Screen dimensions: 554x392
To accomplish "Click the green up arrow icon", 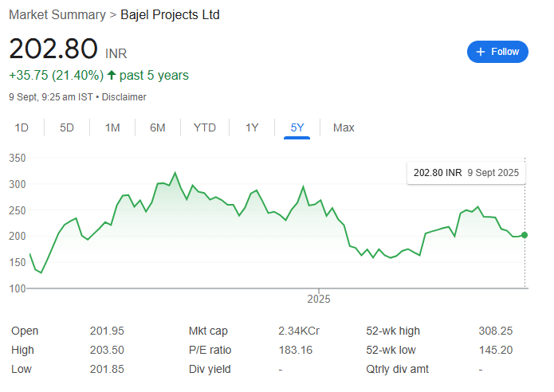I will point(112,75).
